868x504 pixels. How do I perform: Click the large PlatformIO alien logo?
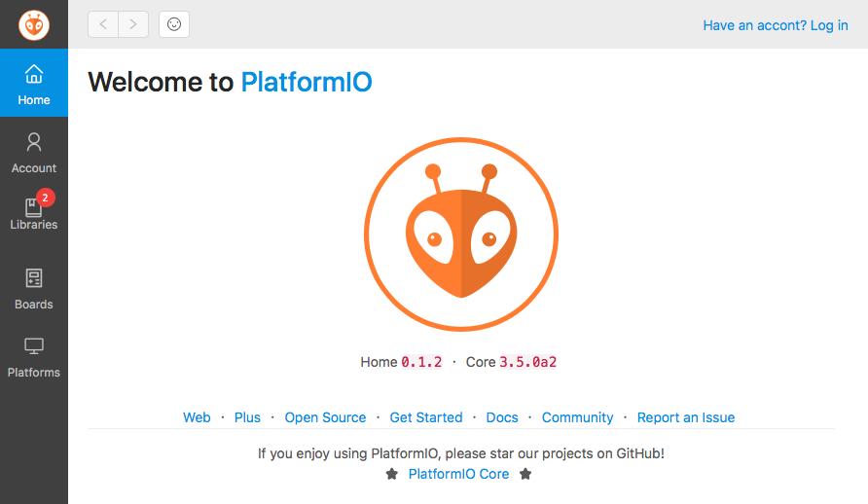click(x=461, y=234)
